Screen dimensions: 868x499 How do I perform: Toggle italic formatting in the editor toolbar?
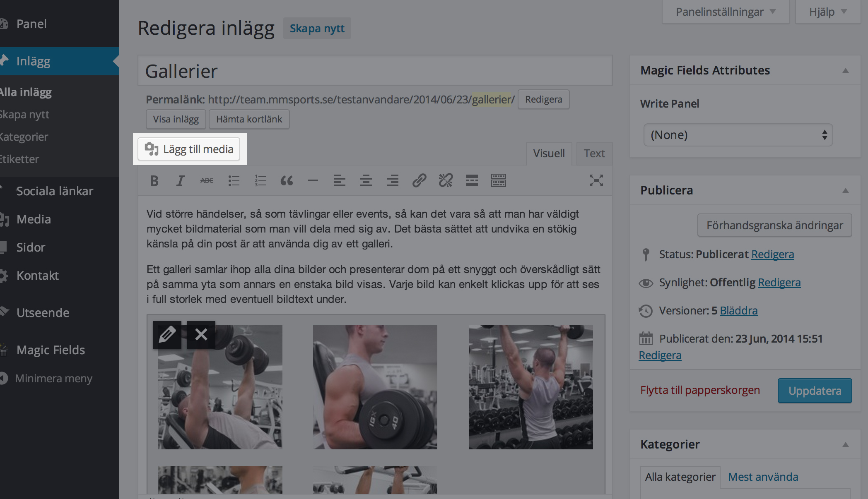coord(180,181)
